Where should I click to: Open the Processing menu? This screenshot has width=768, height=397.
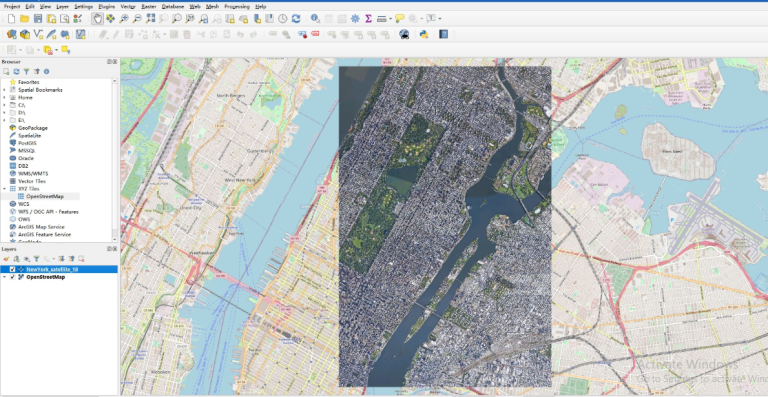(x=237, y=6)
